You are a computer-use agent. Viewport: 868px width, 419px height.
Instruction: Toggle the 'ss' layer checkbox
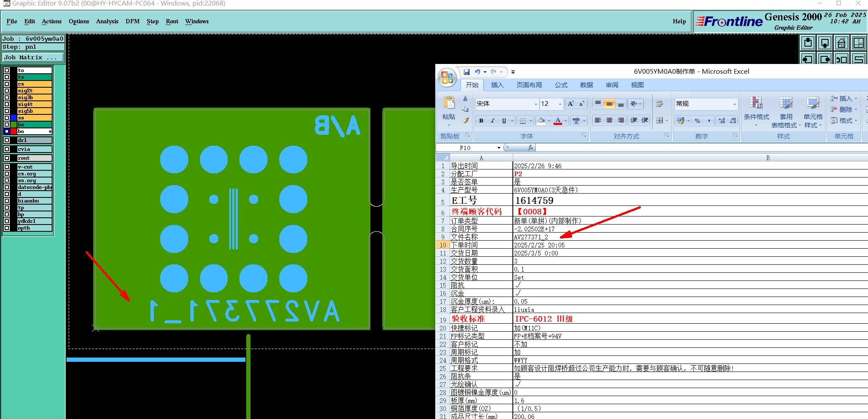tap(7, 118)
